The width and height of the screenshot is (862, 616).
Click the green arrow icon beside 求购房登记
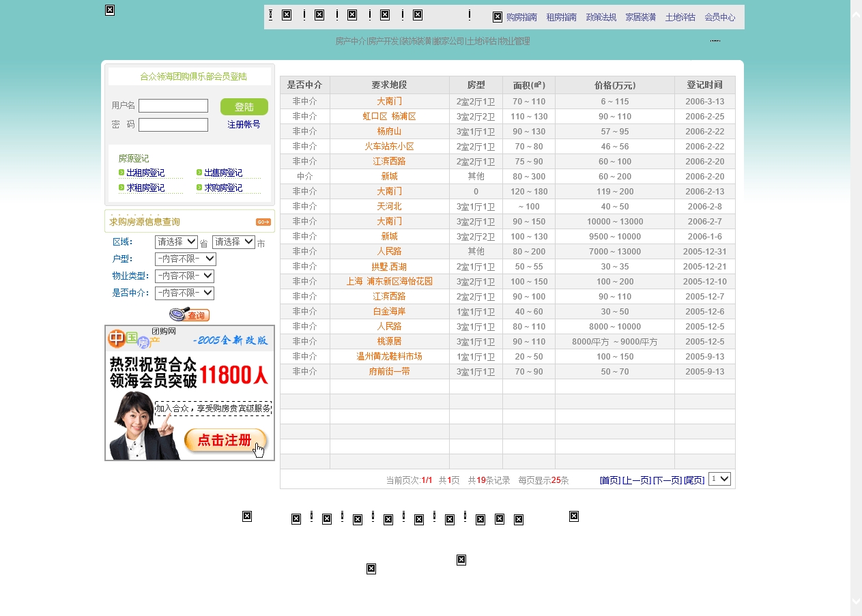pos(199,188)
